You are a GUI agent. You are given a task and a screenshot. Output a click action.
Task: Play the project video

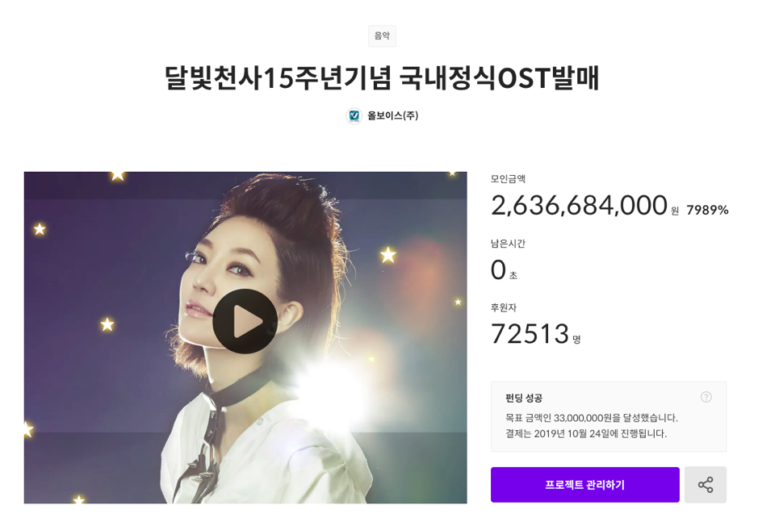pos(245,321)
